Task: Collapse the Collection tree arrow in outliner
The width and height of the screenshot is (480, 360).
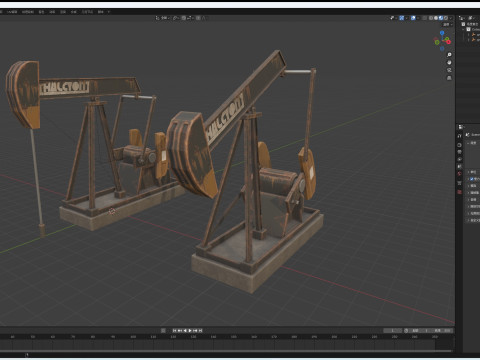Action: (463, 29)
